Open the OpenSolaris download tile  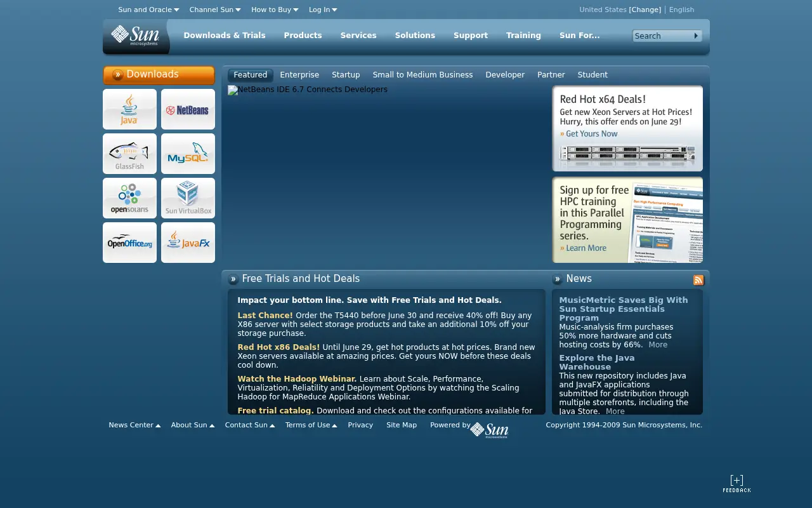[x=129, y=198]
